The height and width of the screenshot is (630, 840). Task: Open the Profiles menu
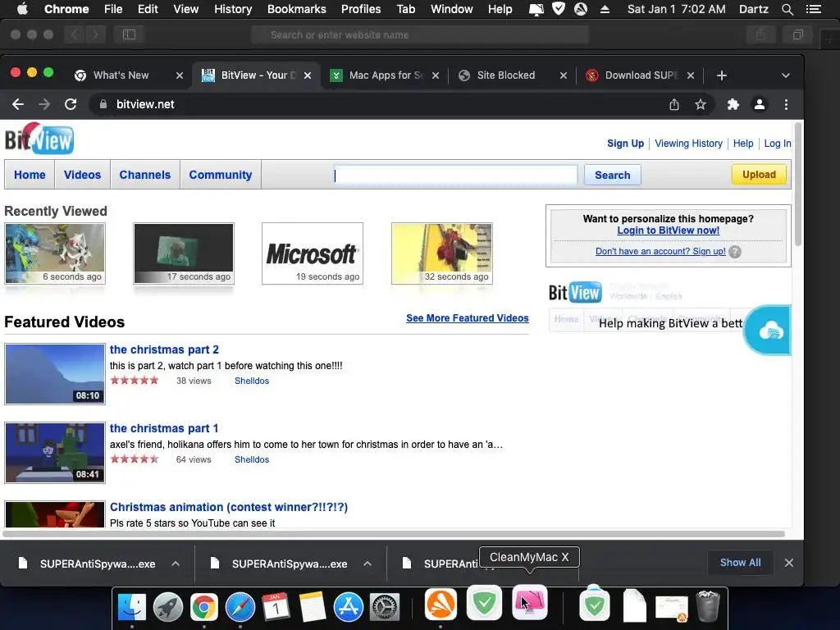[x=361, y=9]
